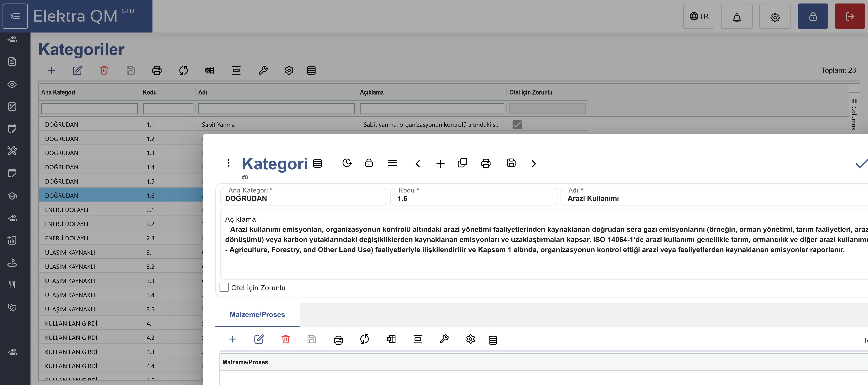This screenshot has height=385, width=868.
Task: Toggle Otel İçin Zorunlu checkbox for Sabit Yanma row
Action: [517, 124]
